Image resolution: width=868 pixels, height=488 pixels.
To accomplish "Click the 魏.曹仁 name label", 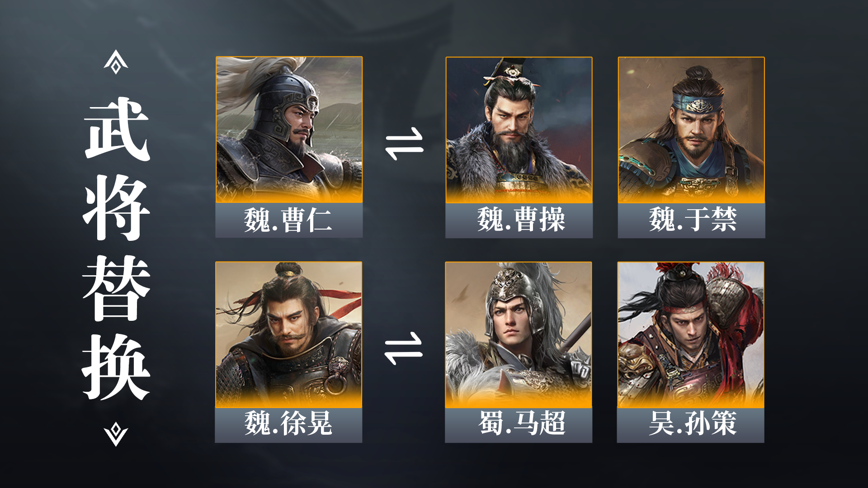I will coord(289,220).
